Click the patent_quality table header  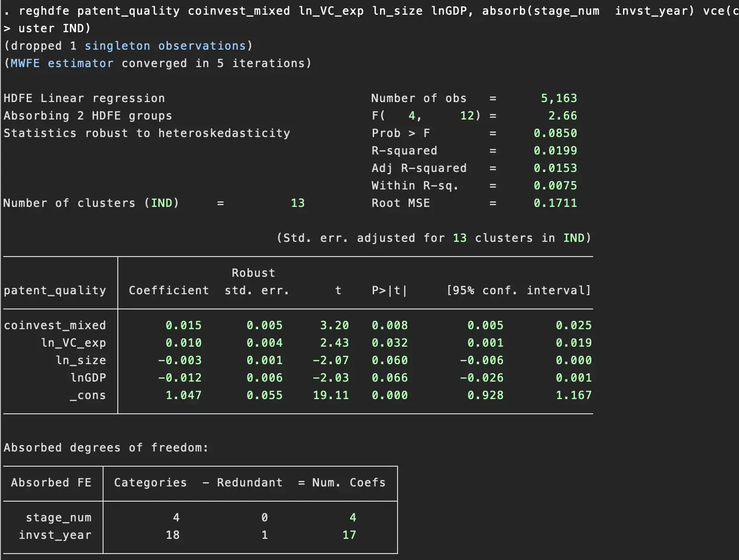pos(55,291)
